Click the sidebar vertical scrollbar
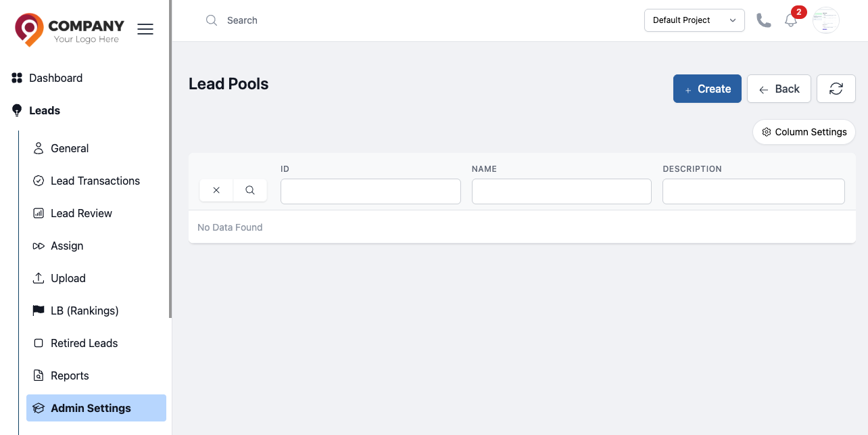This screenshot has height=435, width=868. coord(170,159)
